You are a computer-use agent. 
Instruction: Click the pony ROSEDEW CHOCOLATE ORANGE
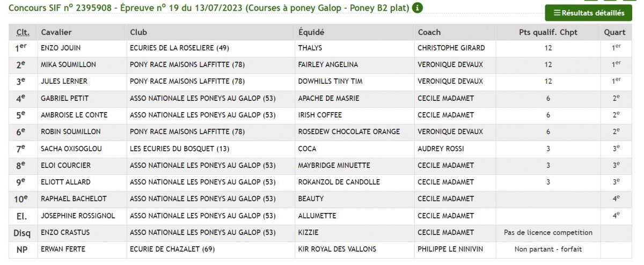click(349, 131)
